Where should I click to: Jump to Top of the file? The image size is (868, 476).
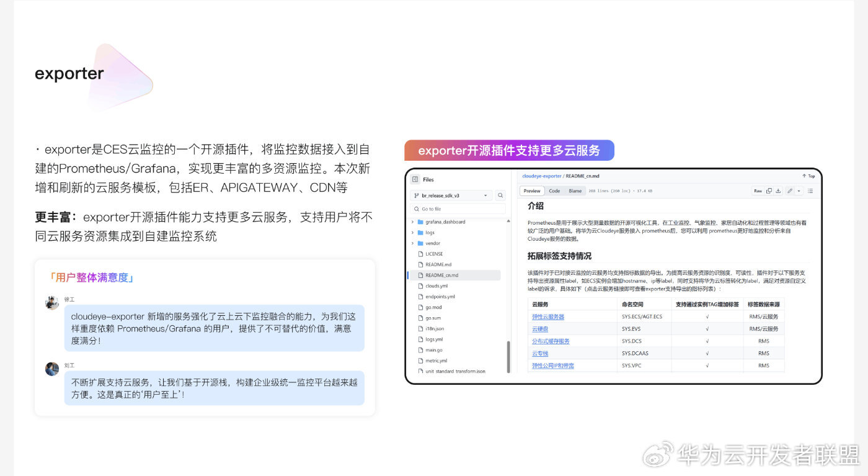click(808, 176)
